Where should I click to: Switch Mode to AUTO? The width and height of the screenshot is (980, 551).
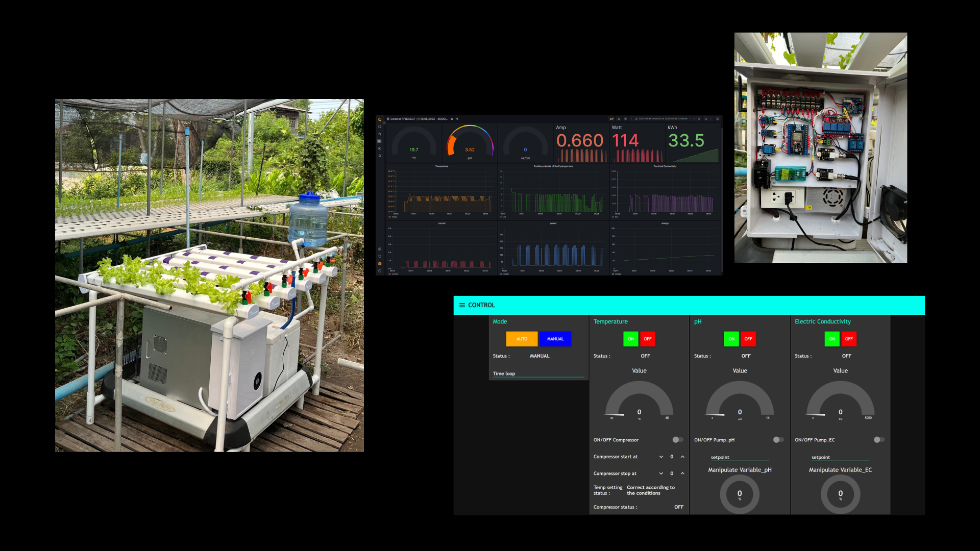[522, 339]
